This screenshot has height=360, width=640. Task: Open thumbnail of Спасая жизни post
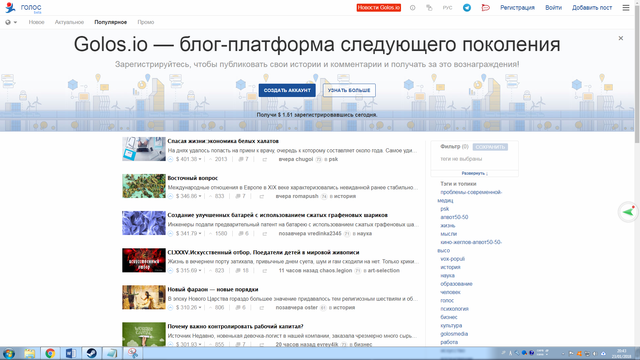click(x=144, y=149)
